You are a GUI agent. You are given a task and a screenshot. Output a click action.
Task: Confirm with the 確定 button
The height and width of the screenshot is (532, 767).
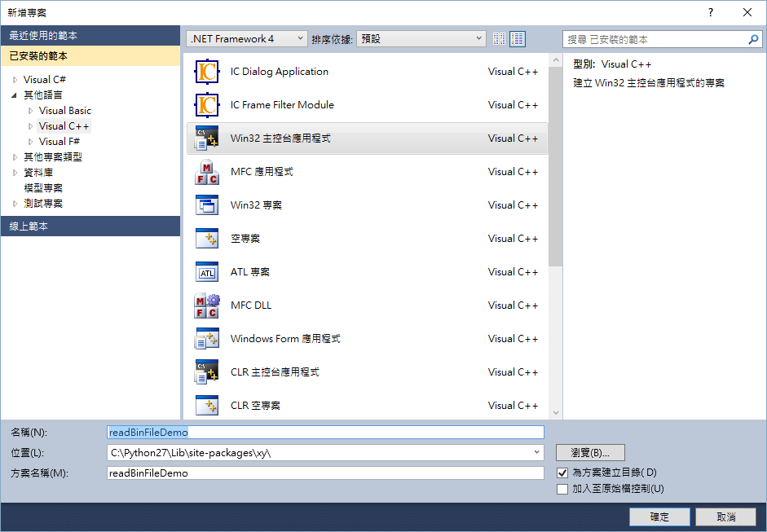pos(659,517)
